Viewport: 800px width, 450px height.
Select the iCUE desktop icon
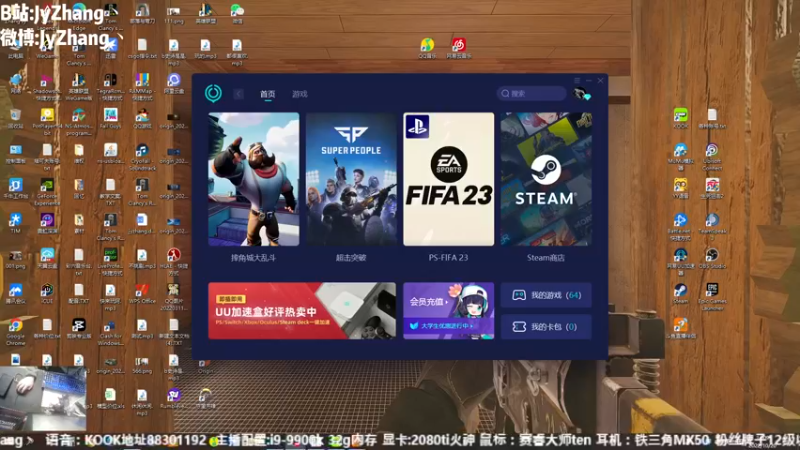[x=47, y=294]
